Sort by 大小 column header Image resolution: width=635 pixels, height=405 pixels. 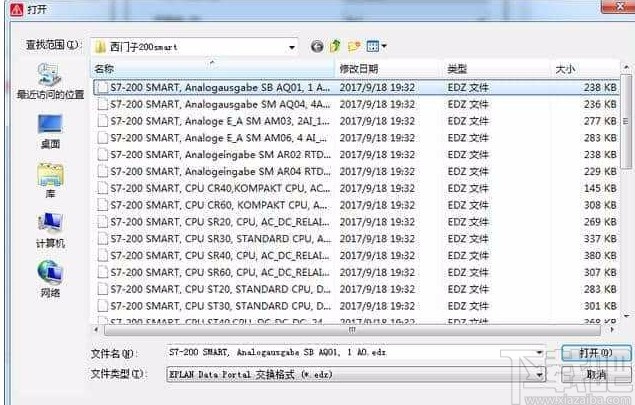tap(586, 69)
